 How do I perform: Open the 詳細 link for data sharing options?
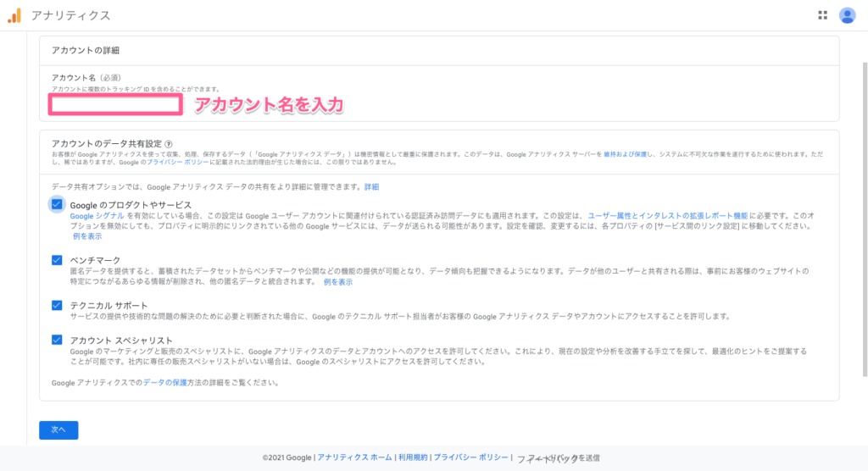click(x=371, y=186)
